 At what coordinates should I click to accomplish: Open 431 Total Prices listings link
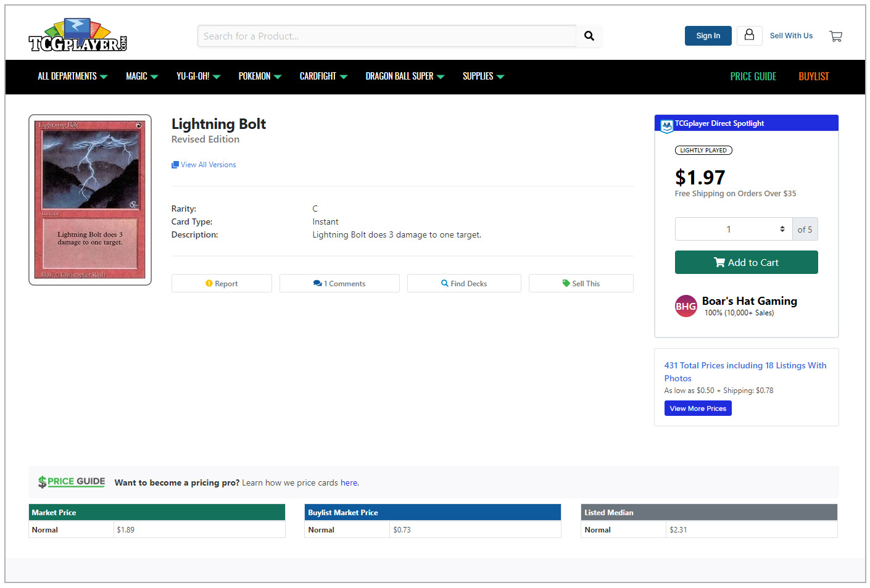(745, 372)
